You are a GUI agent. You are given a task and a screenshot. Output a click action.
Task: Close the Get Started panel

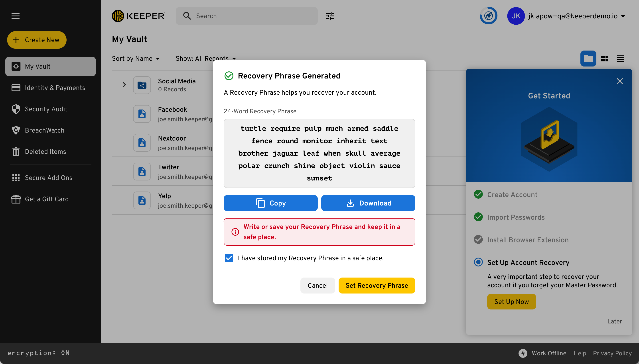pos(620,81)
